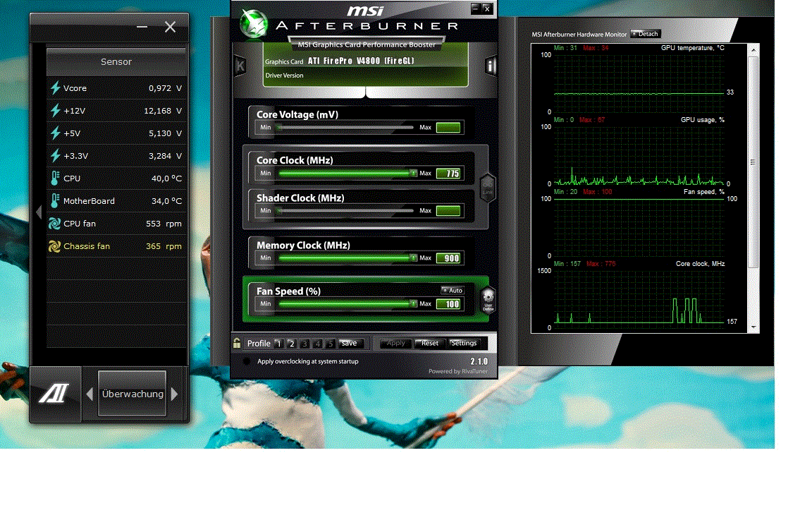812x508 pixels.
Task: Detach the Hardware Monitor window
Action: (645, 34)
